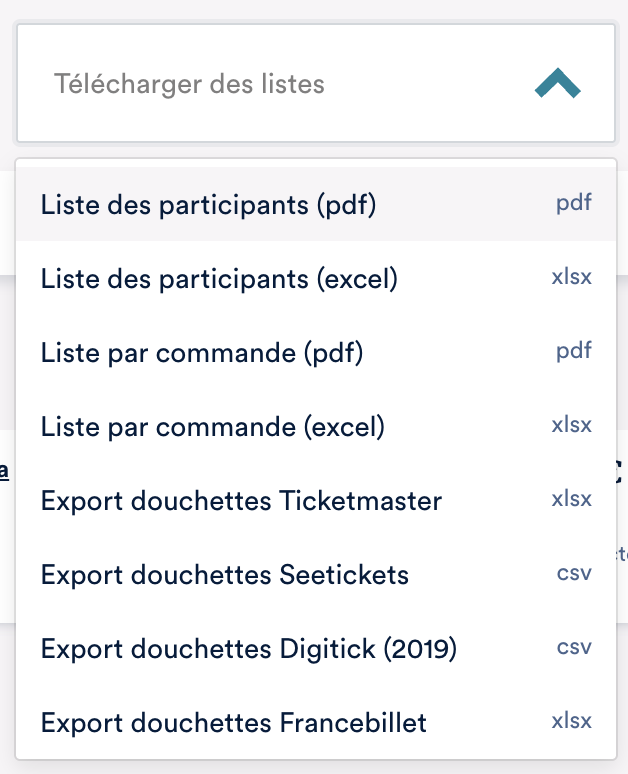
Task: Click the xlsx tag beside participants excel list
Action: pos(571,277)
